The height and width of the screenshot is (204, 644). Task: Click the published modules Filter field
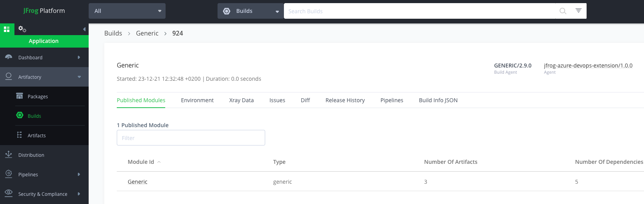(x=191, y=138)
